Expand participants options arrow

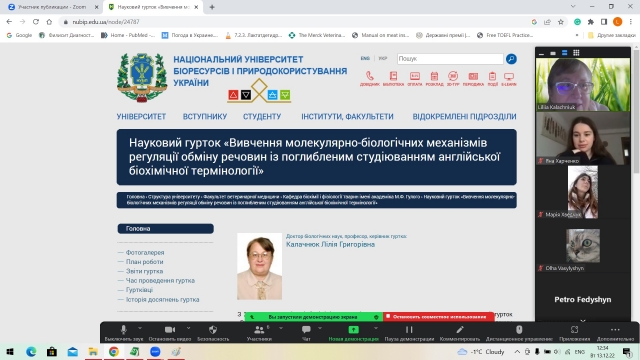click(280, 328)
